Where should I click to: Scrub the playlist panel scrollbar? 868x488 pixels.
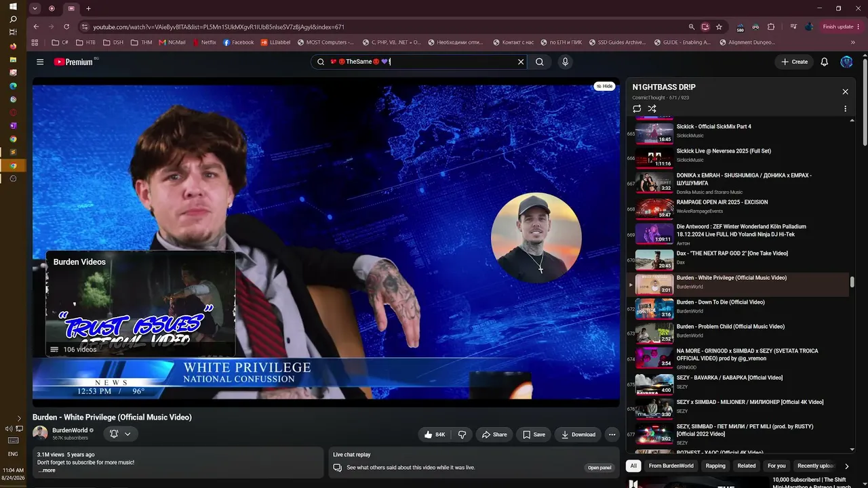click(x=852, y=281)
